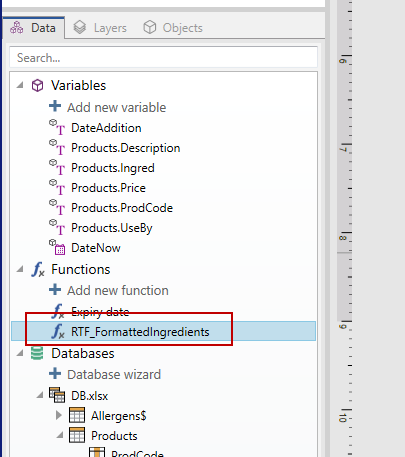This screenshot has width=405, height=457.
Task: Open the Data tab
Action: [33, 28]
